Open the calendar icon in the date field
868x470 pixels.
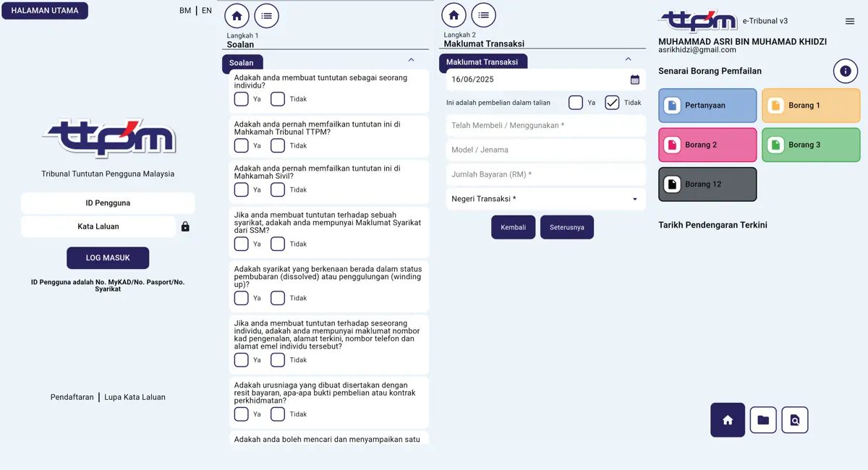tap(635, 80)
